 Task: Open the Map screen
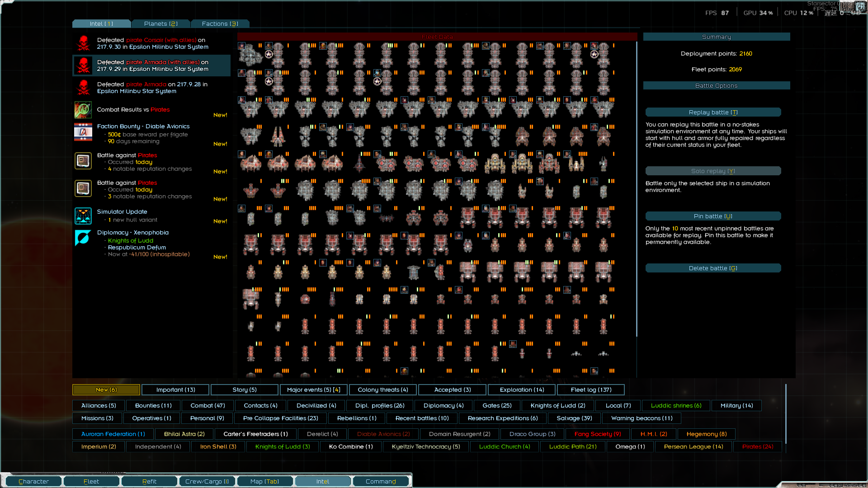pyautogui.click(x=265, y=481)
